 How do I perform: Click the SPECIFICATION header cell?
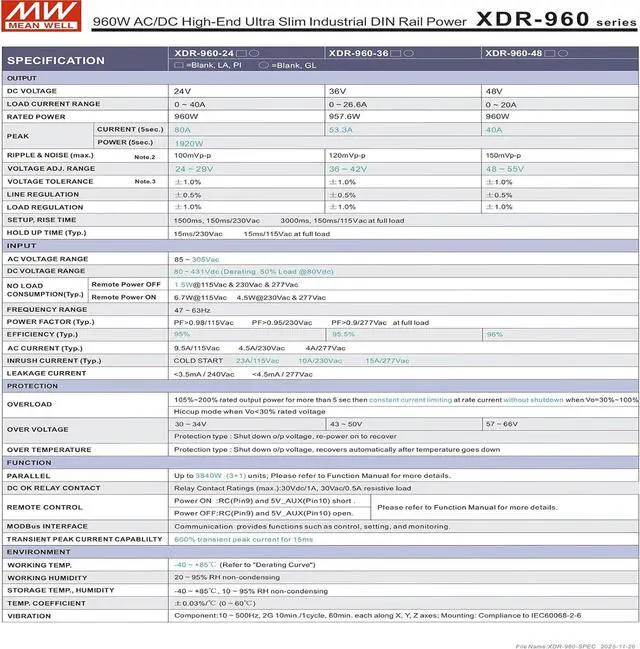pos(56,60)
